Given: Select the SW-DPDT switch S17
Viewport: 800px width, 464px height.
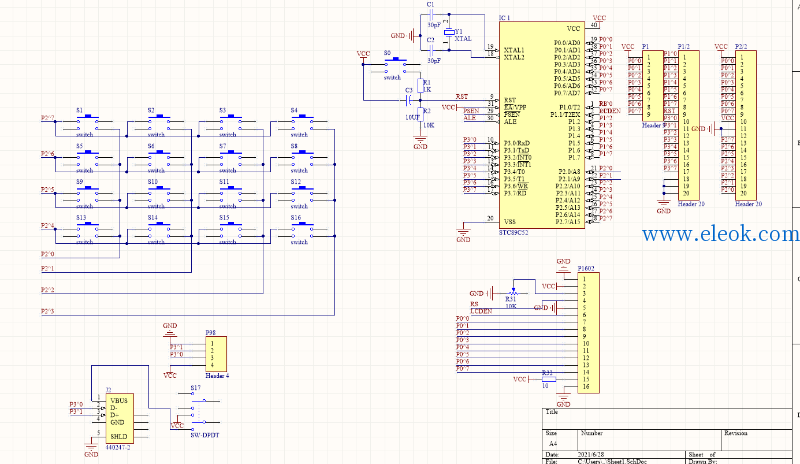Looking at the screenshot, I should tap(199, 411).
